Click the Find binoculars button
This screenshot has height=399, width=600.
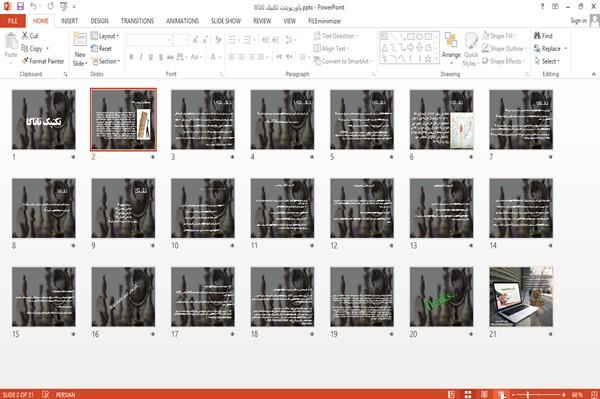(543, 36)
